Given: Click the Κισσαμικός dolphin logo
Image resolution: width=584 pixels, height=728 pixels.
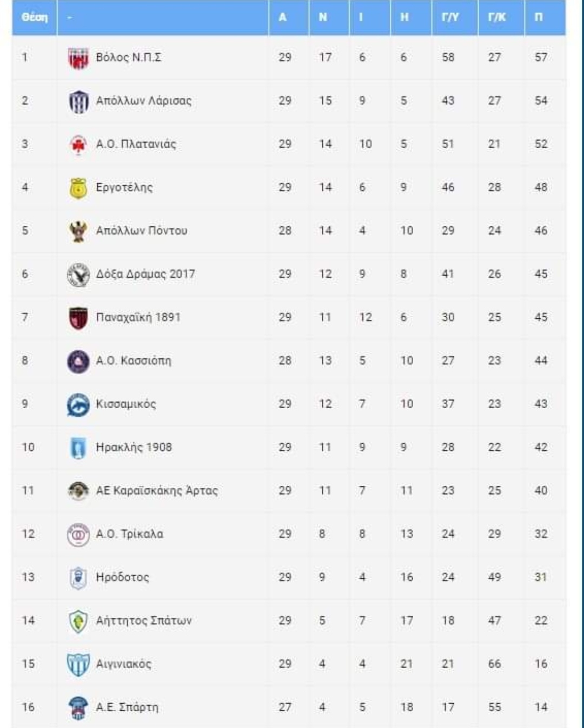Looking at the screenshot, I should pyautogui.click(x=78, y=405).
